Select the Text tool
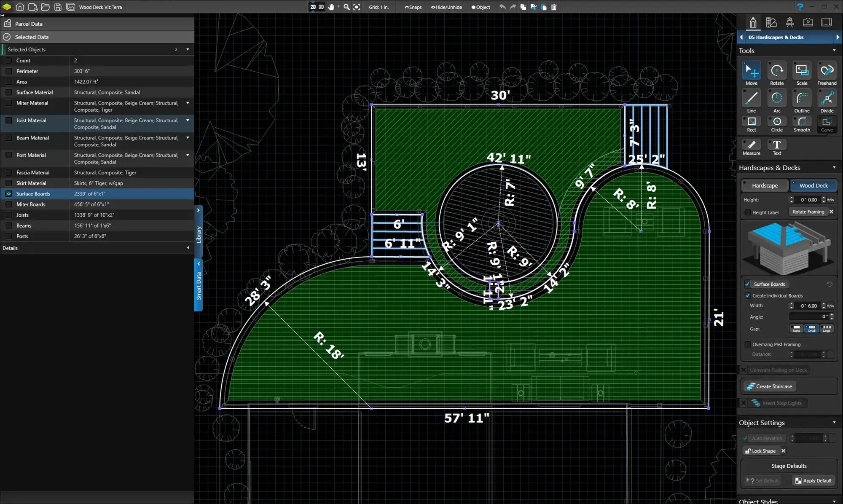This screenshot has width=843, height=504. click(x=776, y=147)
